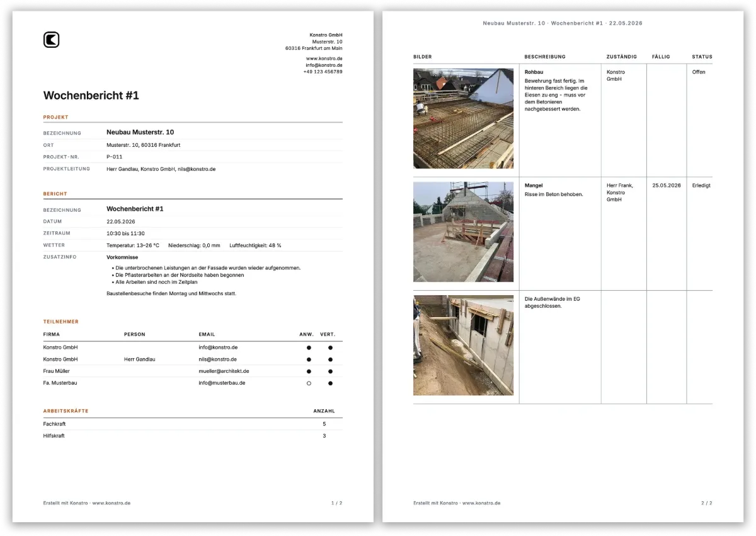756x536 pixels.
Task: Click mueller@architekt.de email address
Action: 224,371
